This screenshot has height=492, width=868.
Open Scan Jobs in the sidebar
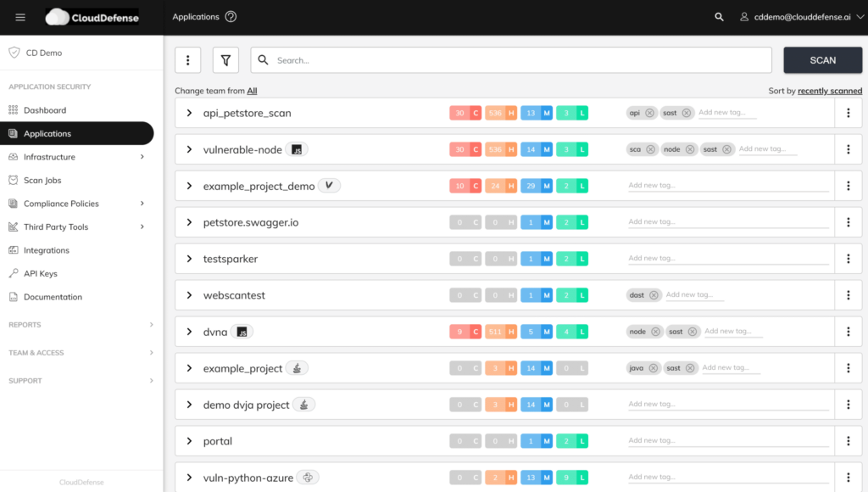coord(42,180)
